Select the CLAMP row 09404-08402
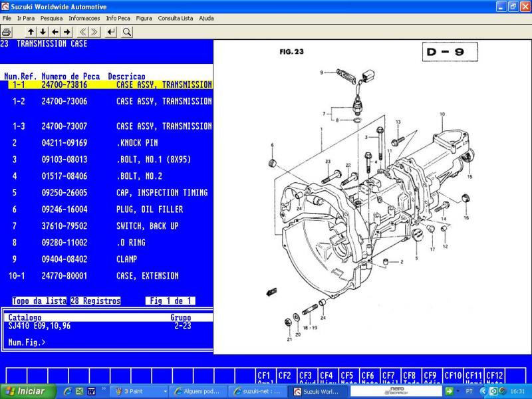This screenshot has width=532, height=399. click(x=110, y=259)
